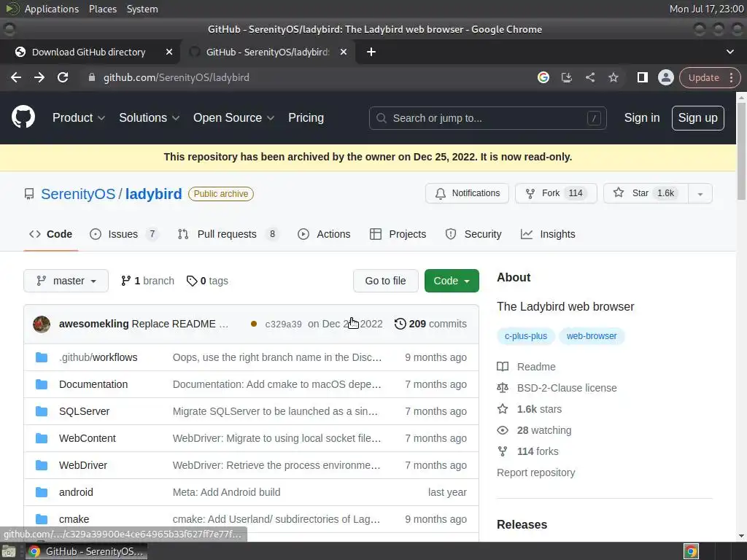
Task: Reload the page with the refresh icon
Action: (63, 77)
